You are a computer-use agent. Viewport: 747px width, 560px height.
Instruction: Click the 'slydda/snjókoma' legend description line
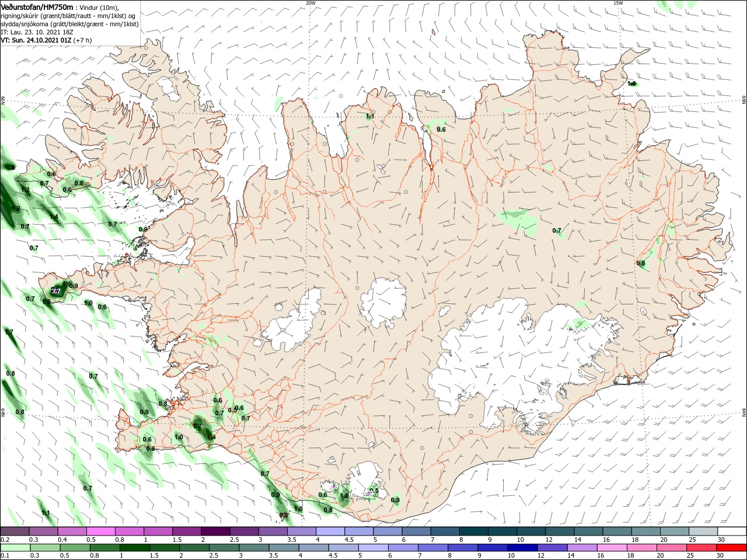tap(69, 24)
